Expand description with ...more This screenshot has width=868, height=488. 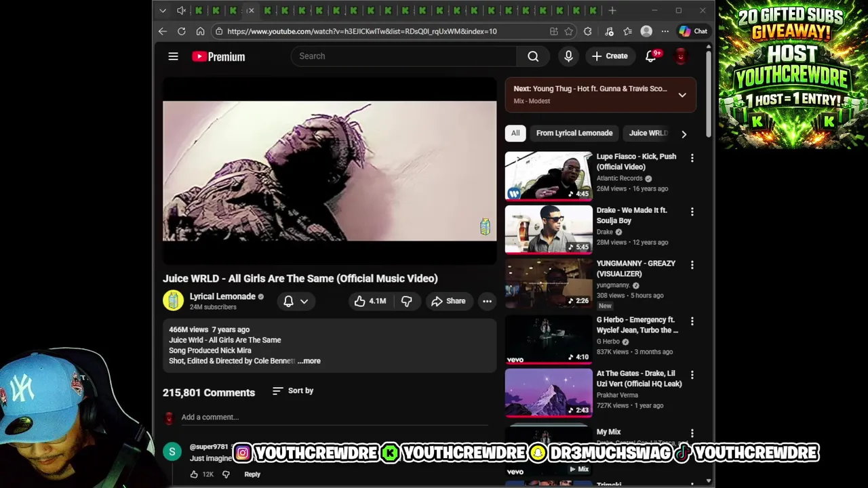(x=309, y=361)
